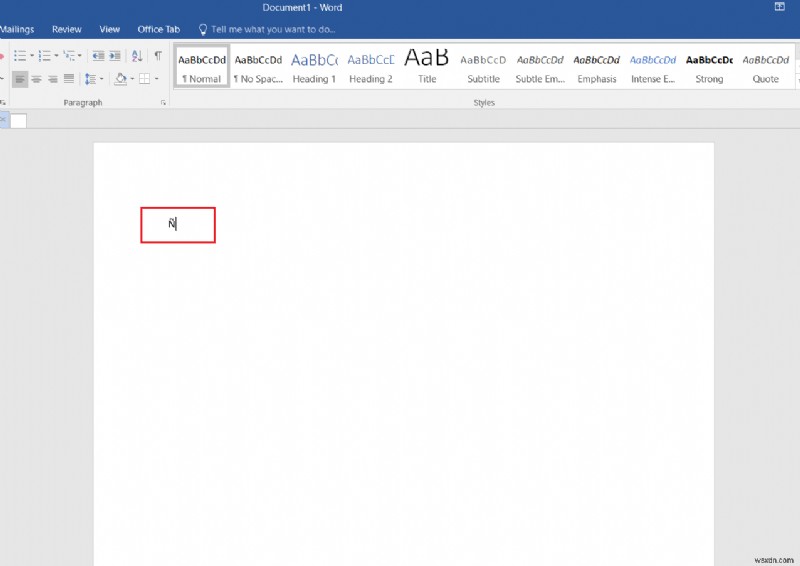
Task: Justify the paragraph text
Action: [x=69, y=79]
